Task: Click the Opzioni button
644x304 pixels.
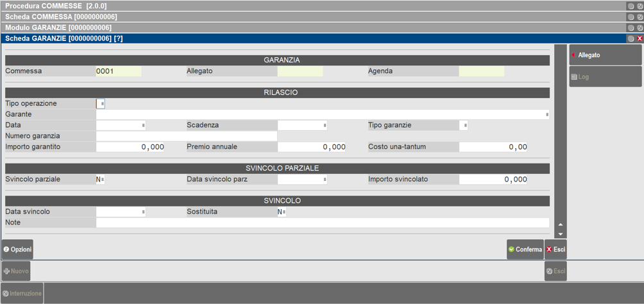Action: (x=17, y=249)
